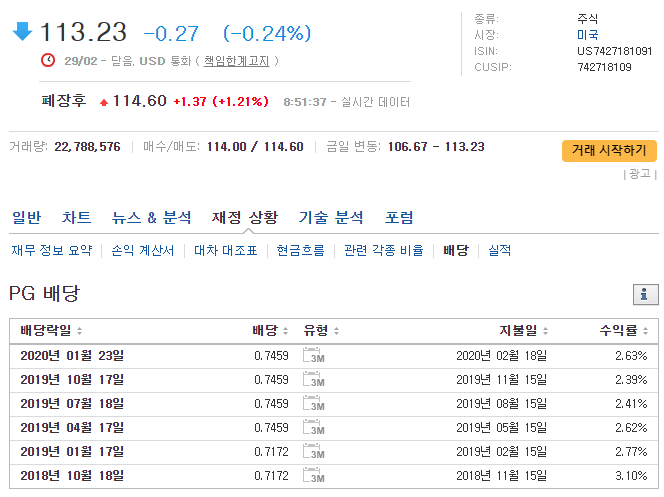This screenshot has height=497, width=664.
Task: Click the 2018년 10월 18일 ex-dividend date
Action: 72,476
